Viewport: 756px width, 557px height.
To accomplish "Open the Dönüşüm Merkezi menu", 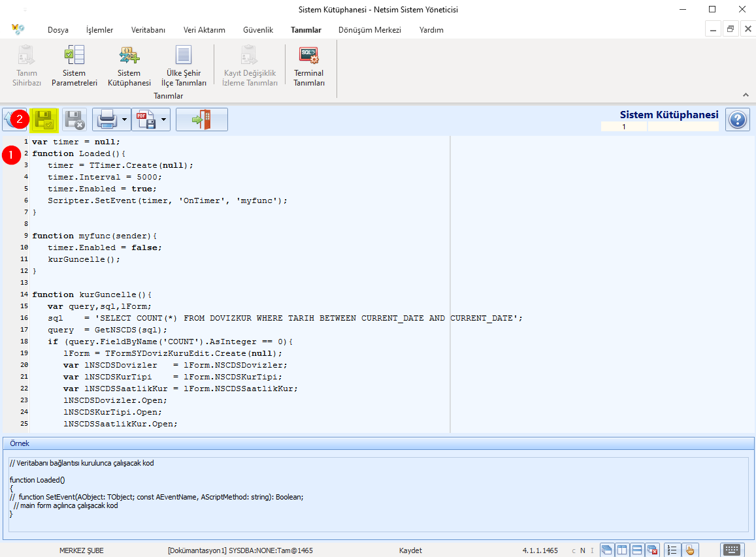I will [x=369, y=30].
